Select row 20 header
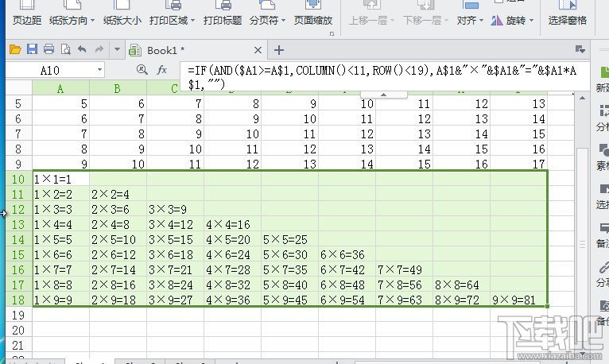 [x=18, y=331]
